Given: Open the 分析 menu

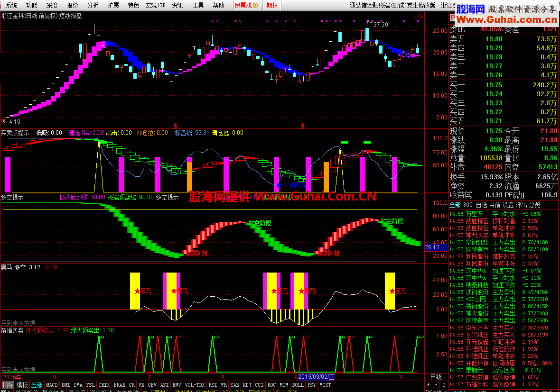Looking at the screenshot, I should 93,5.
